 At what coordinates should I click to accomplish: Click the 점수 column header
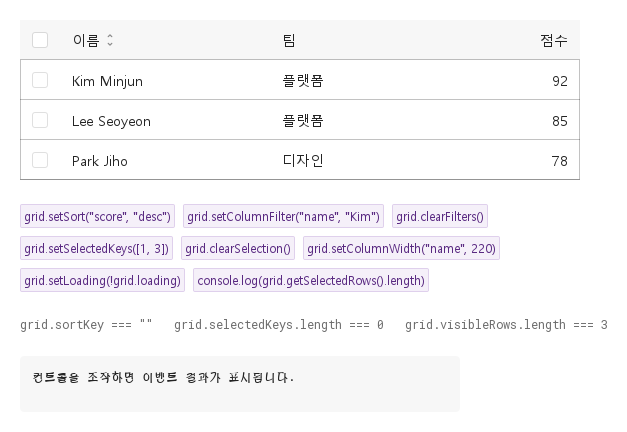554,40
